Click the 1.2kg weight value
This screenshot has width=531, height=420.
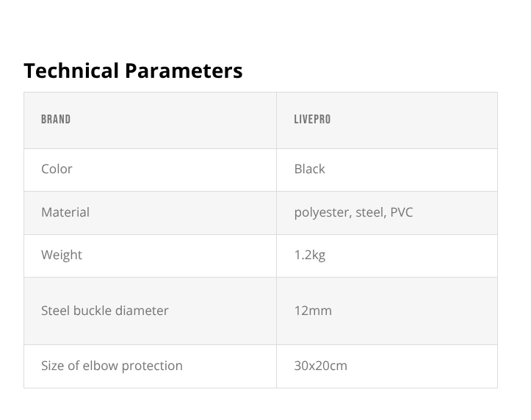click(x=309, y=255)
